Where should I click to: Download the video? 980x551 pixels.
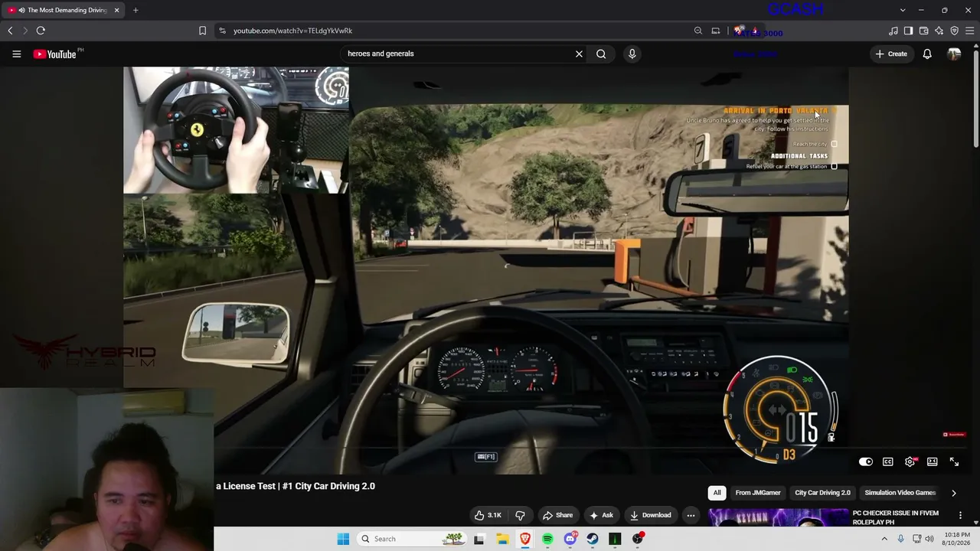[x=650, y=515]
